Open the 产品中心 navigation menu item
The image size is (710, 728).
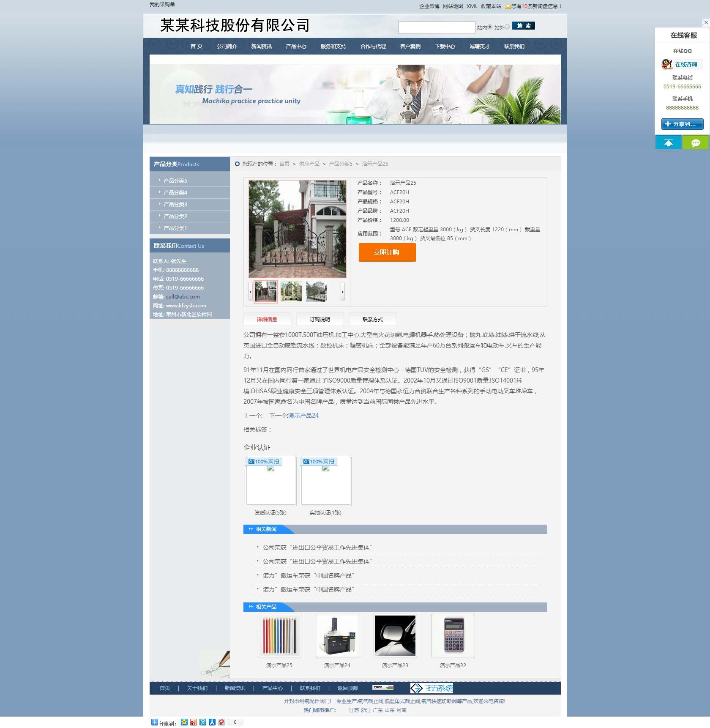click(296, 47)
